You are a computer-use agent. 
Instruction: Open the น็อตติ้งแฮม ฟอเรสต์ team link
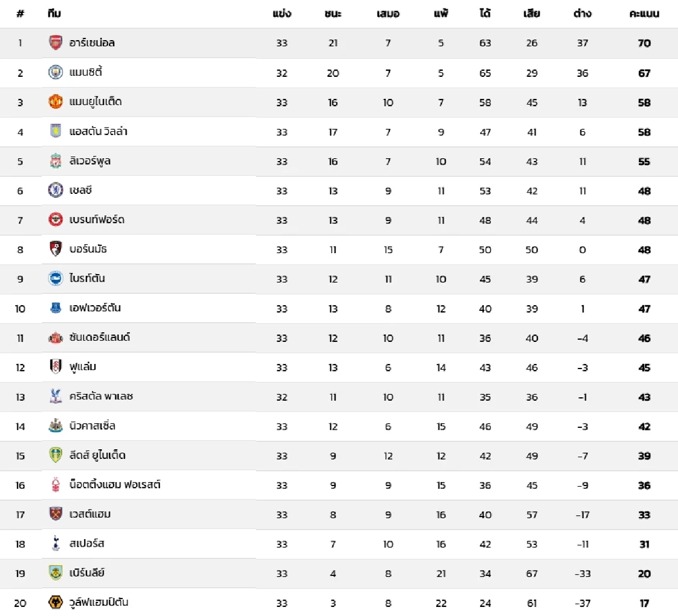(x=115, y=485)
